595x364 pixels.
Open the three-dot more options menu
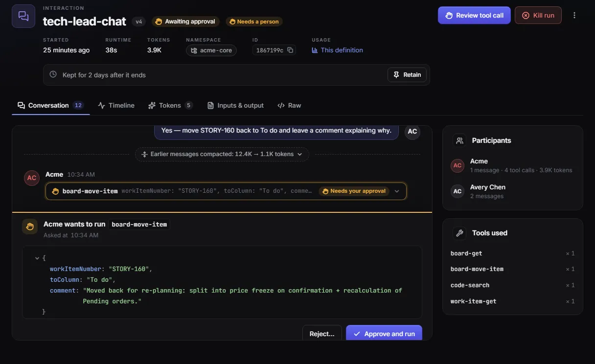coord(574,15)
